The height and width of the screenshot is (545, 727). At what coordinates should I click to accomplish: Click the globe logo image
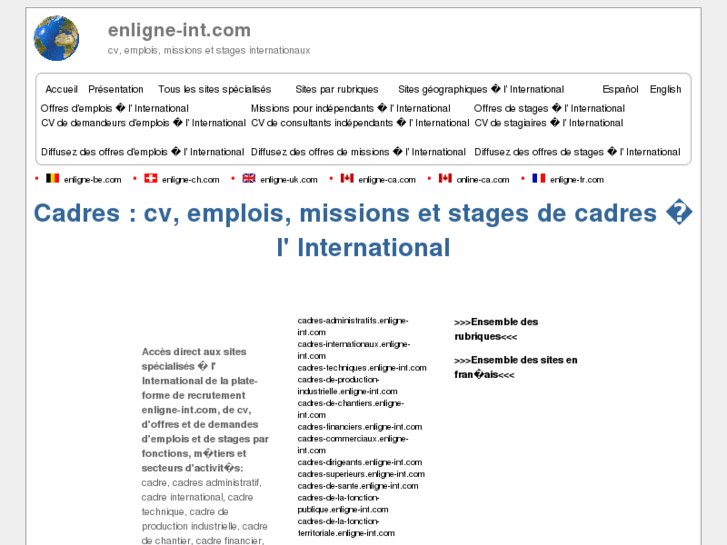coord(57,38)
